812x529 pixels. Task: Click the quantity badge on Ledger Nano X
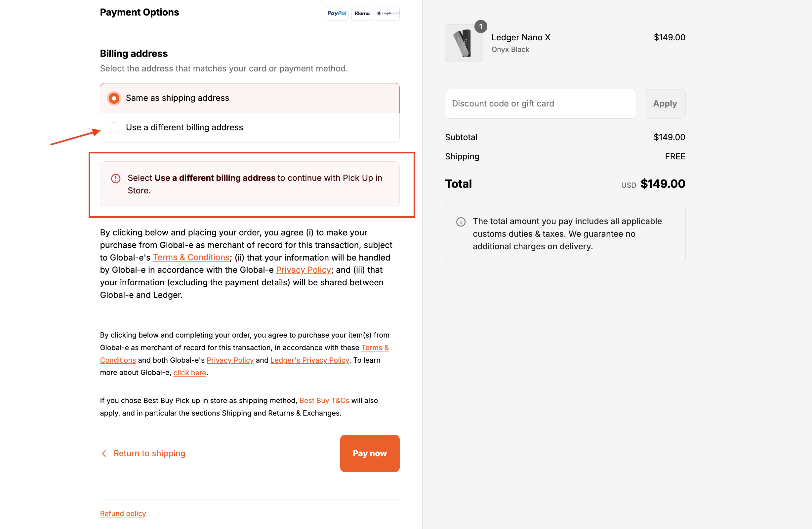point(480,27)
